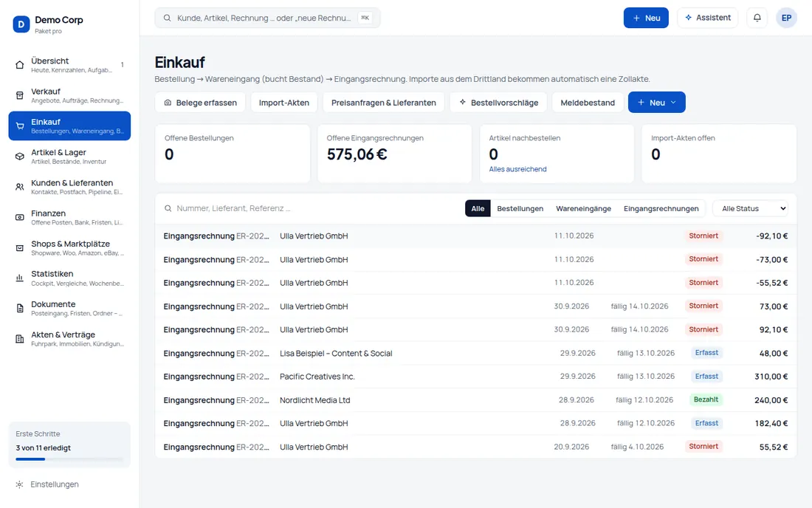
Task: Open EP user avatar menu
Action: 786,18
